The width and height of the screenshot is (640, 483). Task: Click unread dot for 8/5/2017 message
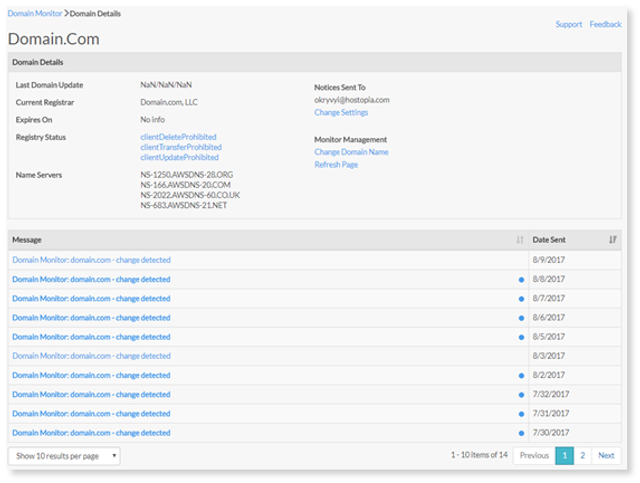(x=521, y=337)
